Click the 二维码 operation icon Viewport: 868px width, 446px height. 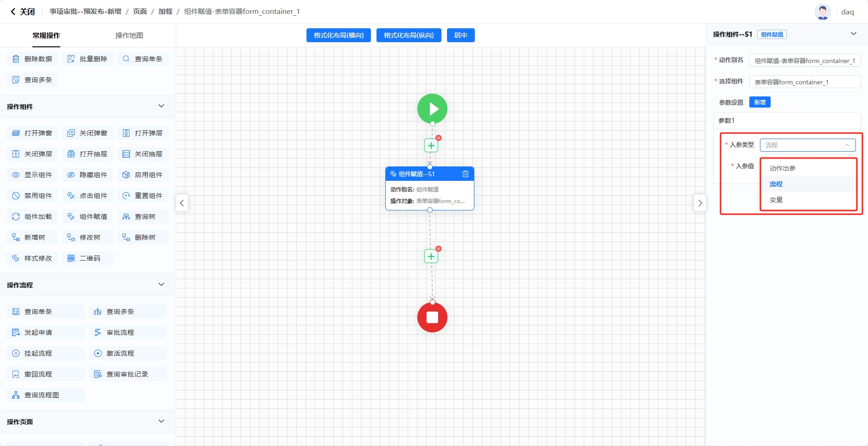tap(71, 258)
